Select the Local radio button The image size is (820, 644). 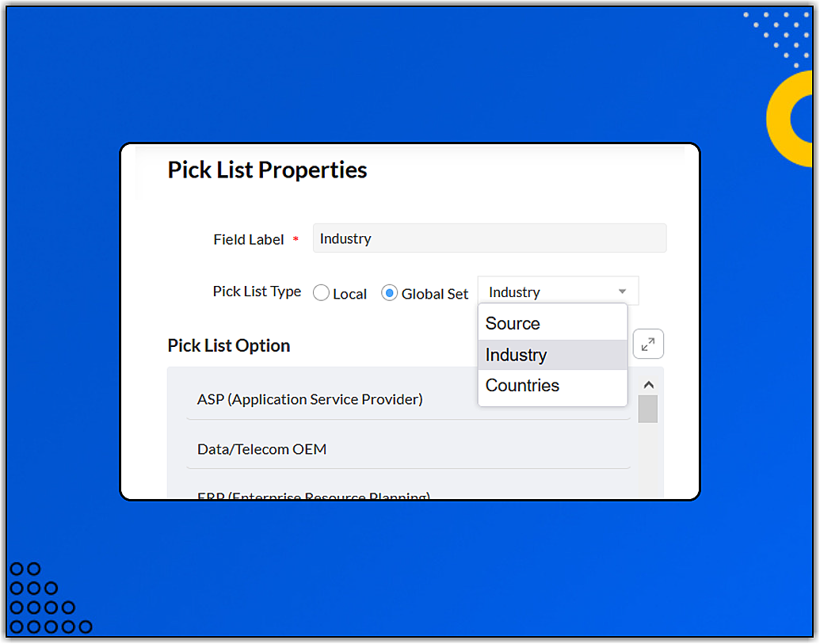pyautogui.click(x=321, y=293)
